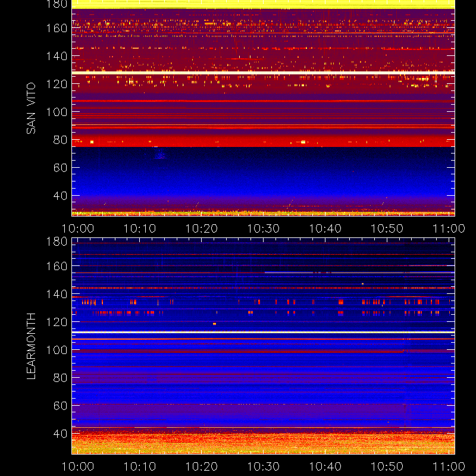Screen dimensions: 476x476
Task: Click 10:50 time label under San Vito plot
Action: coord(387,228)
